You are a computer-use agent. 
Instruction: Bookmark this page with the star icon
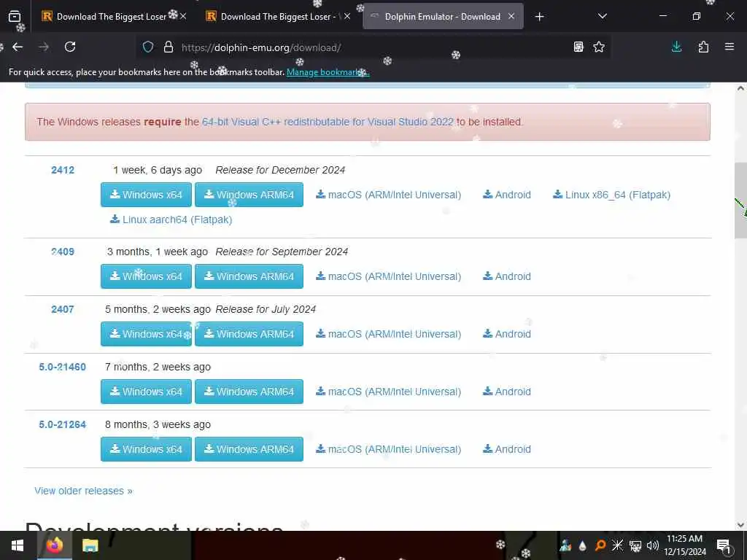click(599, 47)
